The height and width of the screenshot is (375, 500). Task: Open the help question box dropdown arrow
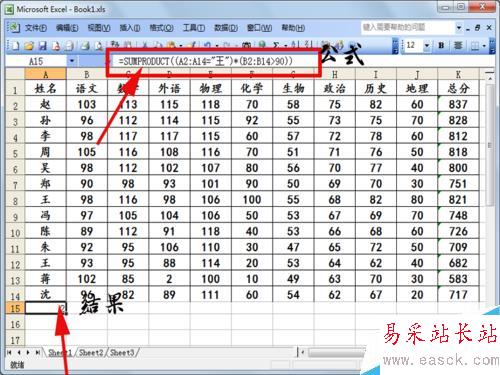pos(459,27)
